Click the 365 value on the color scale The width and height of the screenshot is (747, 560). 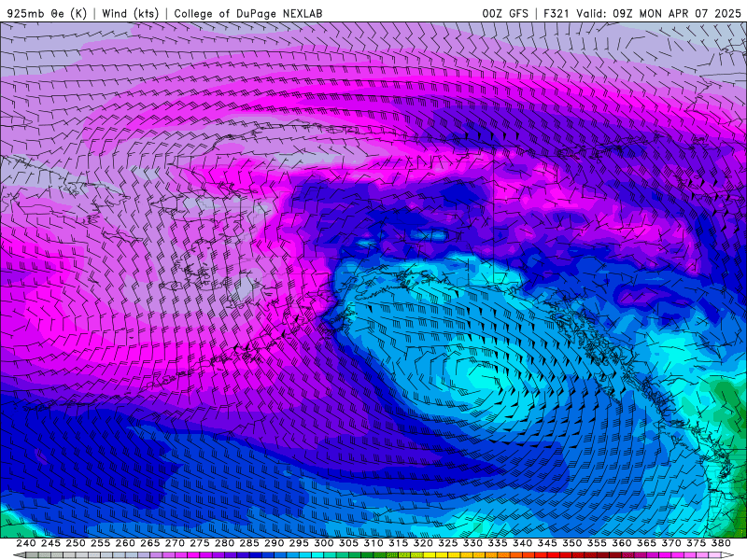click(646, 543)
